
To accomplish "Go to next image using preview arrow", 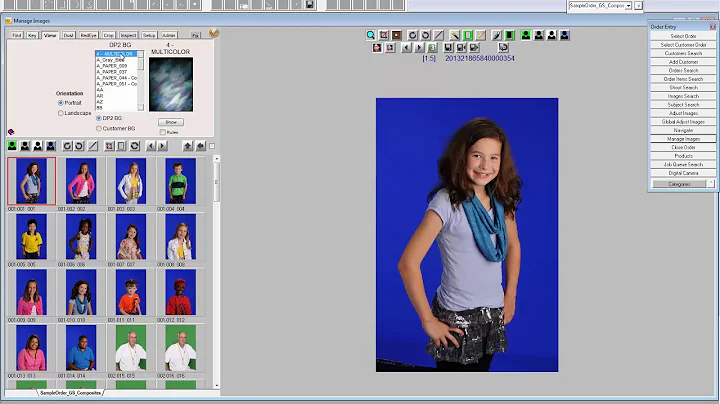I will coord(419,48).
